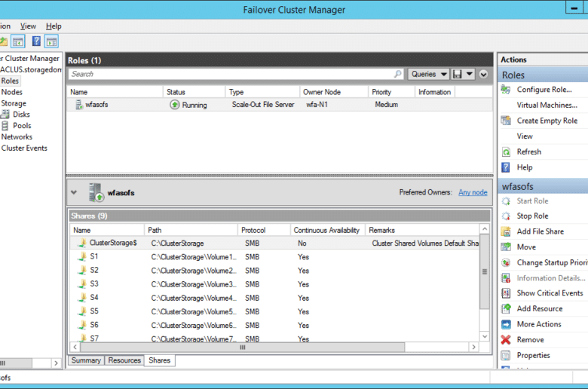Click the Properties icon

tap(506, 355)
